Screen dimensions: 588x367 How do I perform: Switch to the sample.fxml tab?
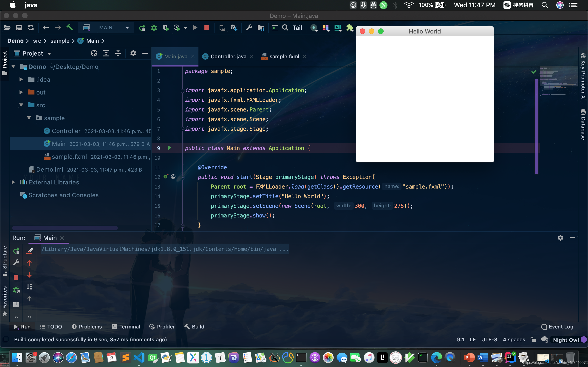tap(284, 56)
